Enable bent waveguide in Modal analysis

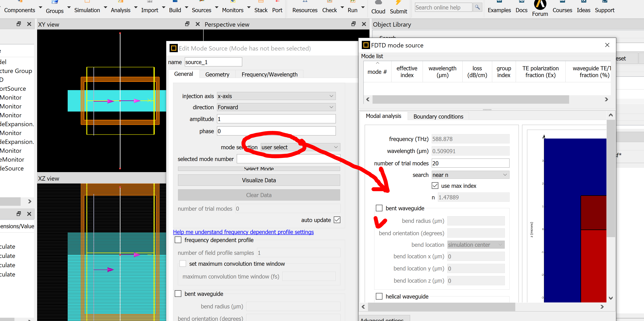click(x=379, y=208)
